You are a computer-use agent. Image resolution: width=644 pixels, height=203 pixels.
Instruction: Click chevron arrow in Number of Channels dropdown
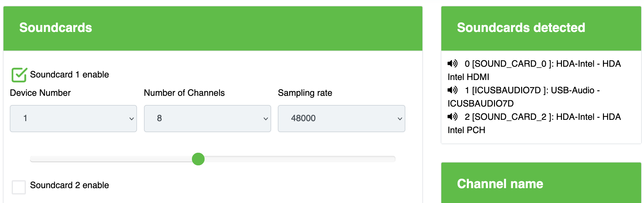pos(265,119)
